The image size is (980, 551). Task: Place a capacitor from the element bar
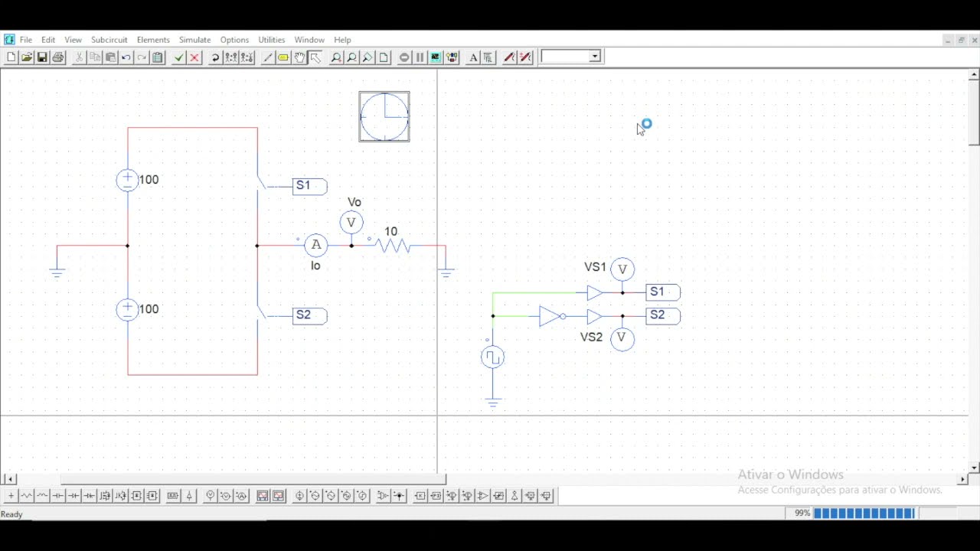coord(58,496)
